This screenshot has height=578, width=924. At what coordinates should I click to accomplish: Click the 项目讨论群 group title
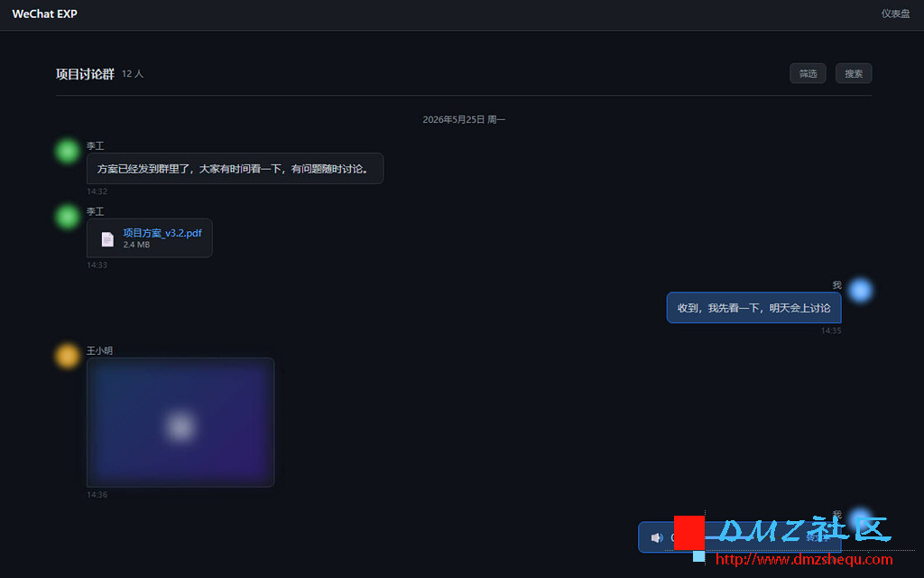pos(85,74)
